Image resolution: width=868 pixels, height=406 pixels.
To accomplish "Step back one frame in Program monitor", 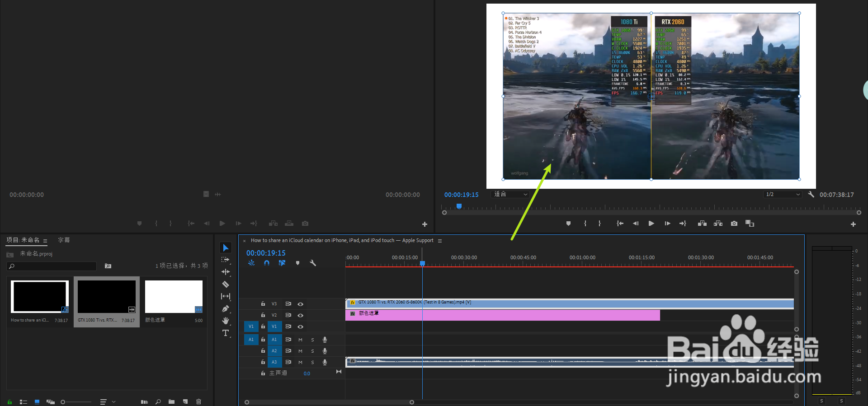I will point(636,224).
